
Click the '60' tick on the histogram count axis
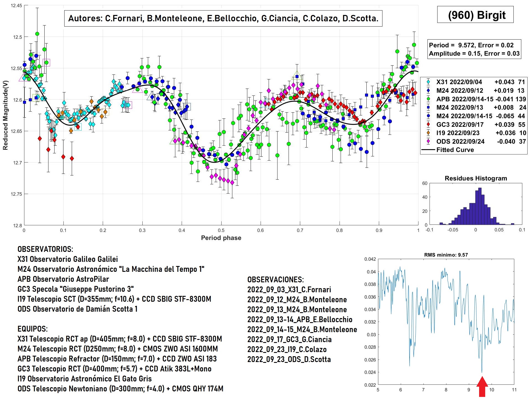coord(425,183)
